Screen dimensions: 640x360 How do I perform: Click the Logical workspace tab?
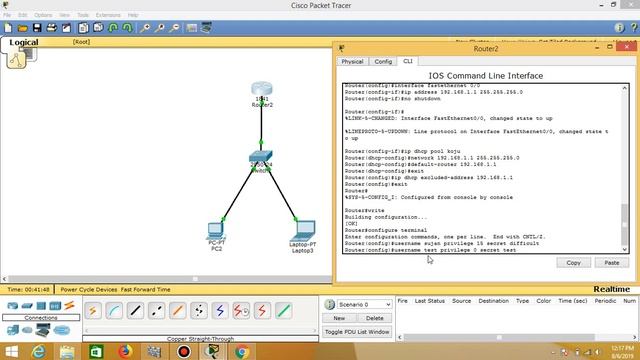tap(24, 42)
